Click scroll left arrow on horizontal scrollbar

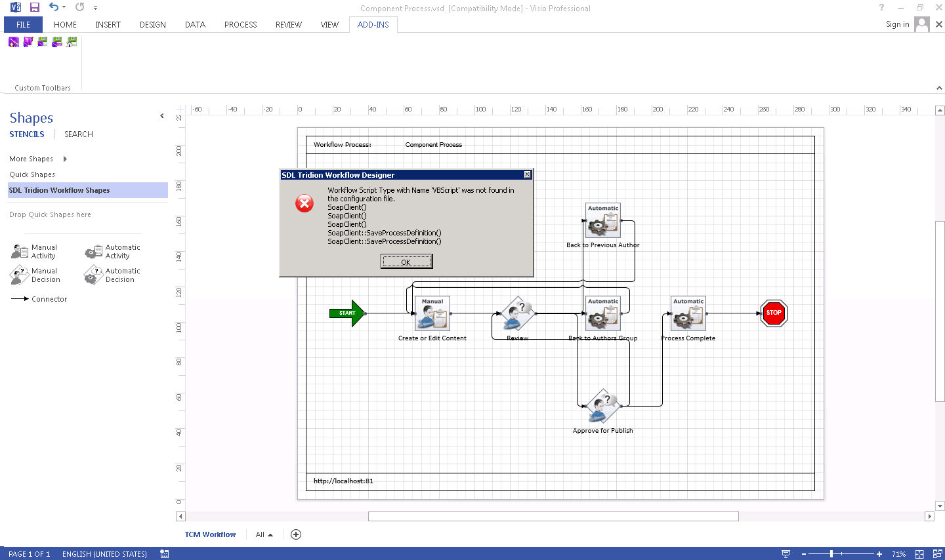180,517
